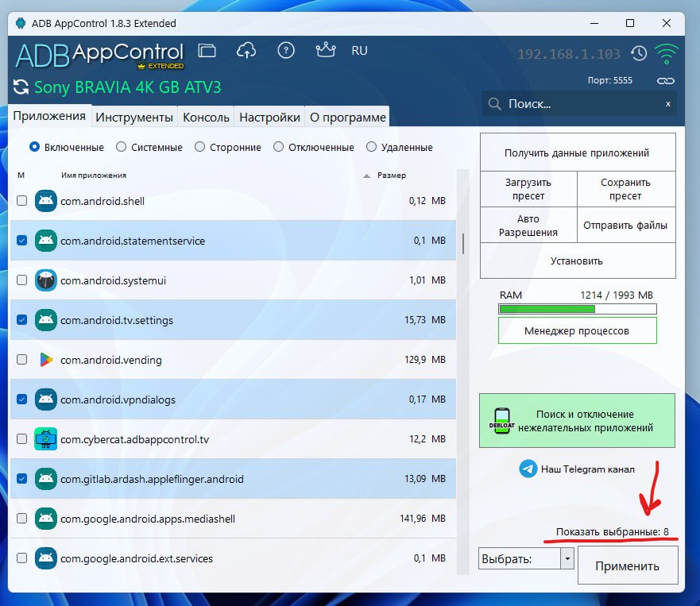The image size is (700, 606).
Task: Click the ADB AppControl title bar icon
Action: pos(21,23)
